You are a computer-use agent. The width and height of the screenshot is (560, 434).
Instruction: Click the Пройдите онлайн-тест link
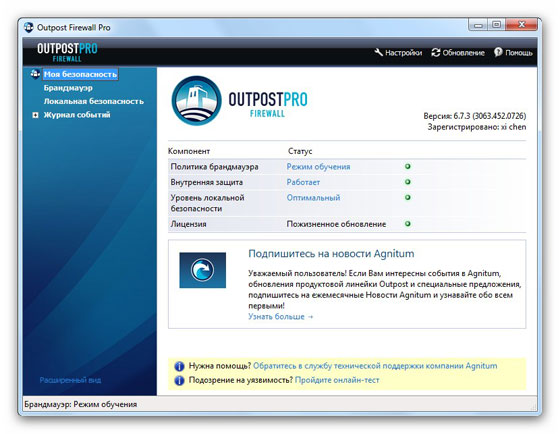(337, 380)
